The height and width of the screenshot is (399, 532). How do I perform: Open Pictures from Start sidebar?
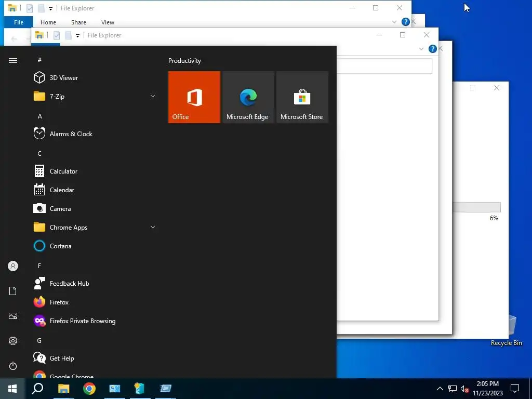point(13,316)
